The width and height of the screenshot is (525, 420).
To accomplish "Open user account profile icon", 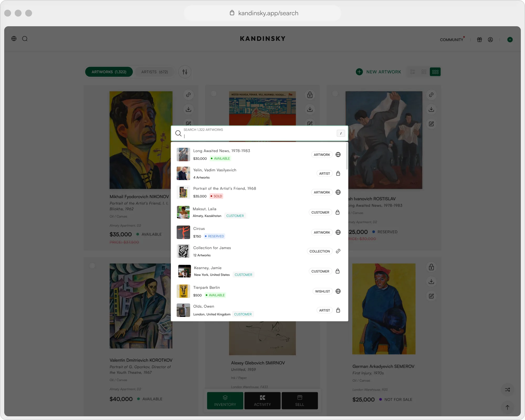I will (490, 40).
